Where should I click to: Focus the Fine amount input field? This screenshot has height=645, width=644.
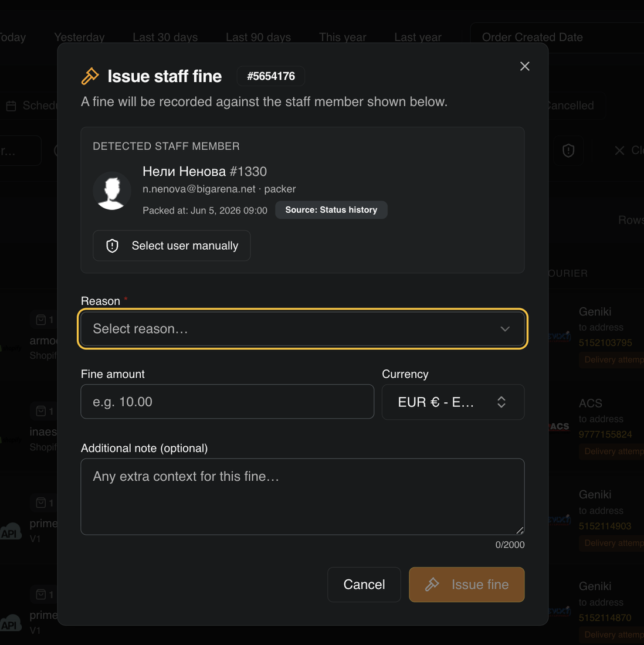(x=227, y=402)
